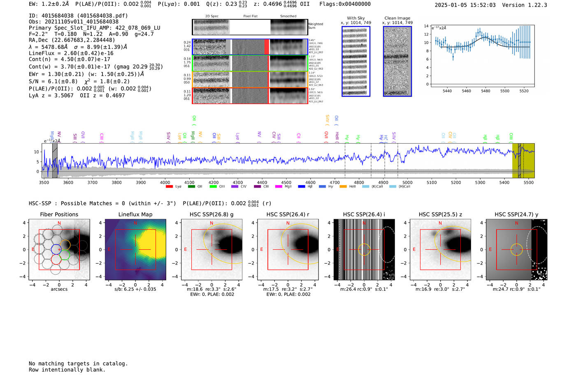Select the green-bordered 2D spectrum fiber row
The height and width of the screenshot is (392, 576).
[x=250, y=63]
